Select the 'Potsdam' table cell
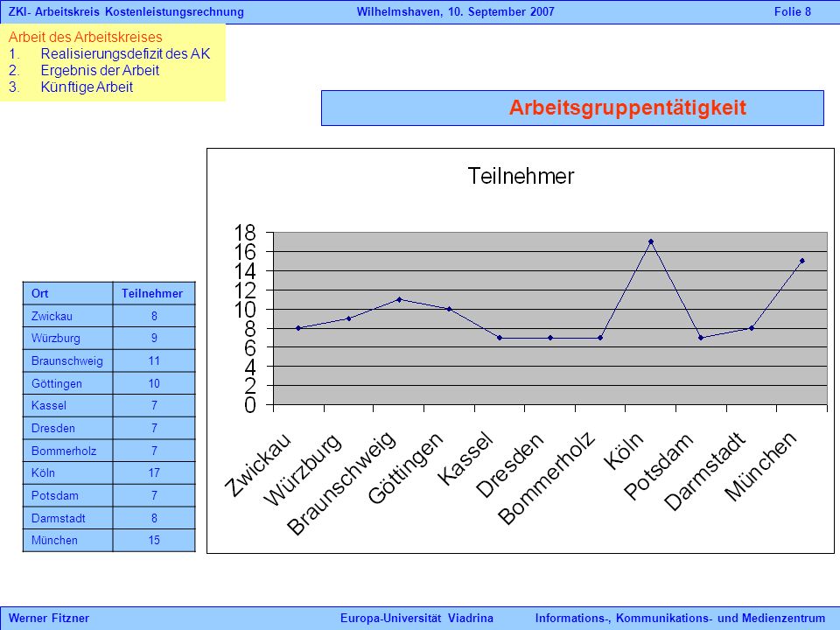Image resolution: width=840 pixels, height=630 pixels. click(x=67, y=495)
